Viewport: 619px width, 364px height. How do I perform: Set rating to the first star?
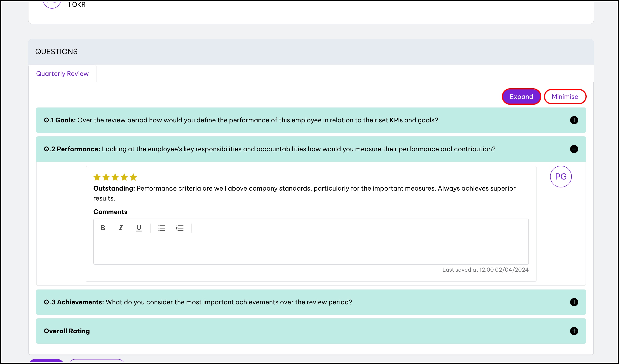point(97,177)
